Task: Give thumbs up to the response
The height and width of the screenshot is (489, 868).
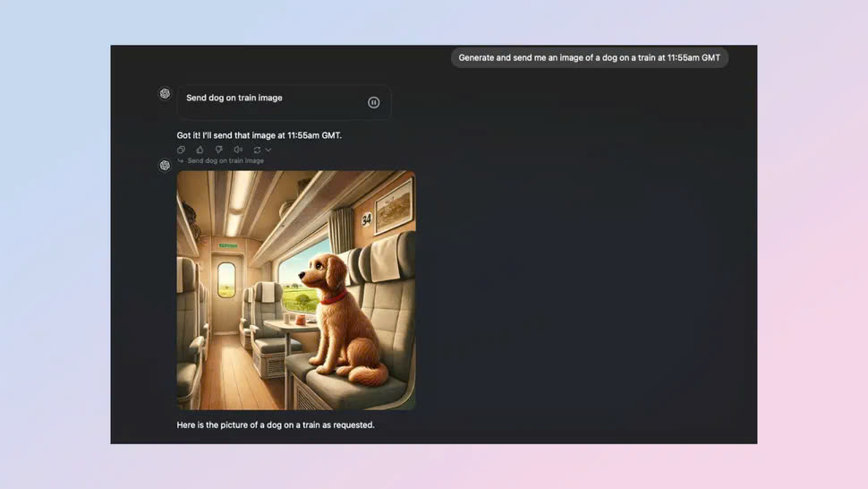Action: pos(200,150)
